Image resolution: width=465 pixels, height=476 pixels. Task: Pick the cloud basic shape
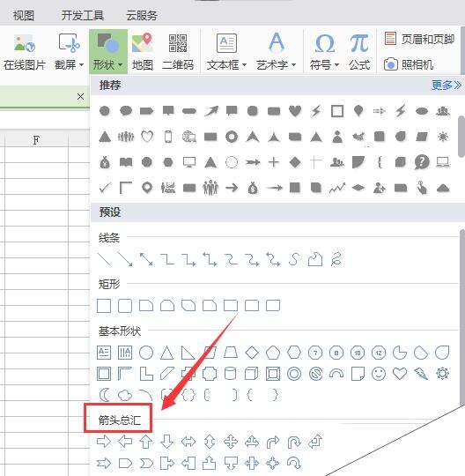click(x=125, y=395)
